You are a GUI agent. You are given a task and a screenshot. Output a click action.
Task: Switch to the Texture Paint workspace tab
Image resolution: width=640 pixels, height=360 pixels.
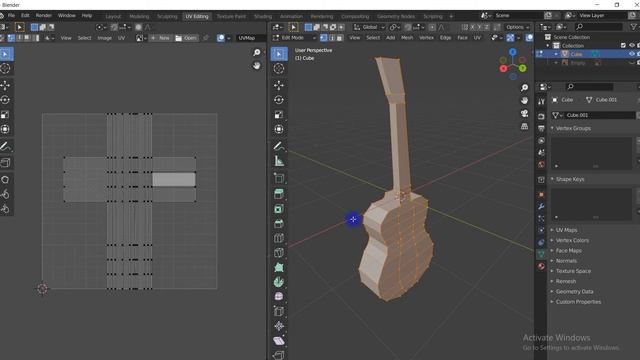231,16
